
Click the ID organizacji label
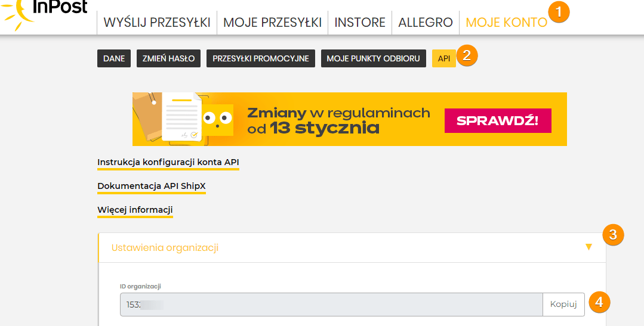(x=140, y=286)
